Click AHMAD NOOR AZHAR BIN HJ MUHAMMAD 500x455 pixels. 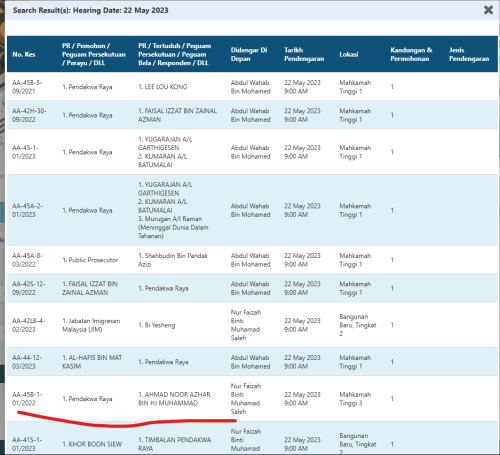pyautogui.click(x=174, y=399)
